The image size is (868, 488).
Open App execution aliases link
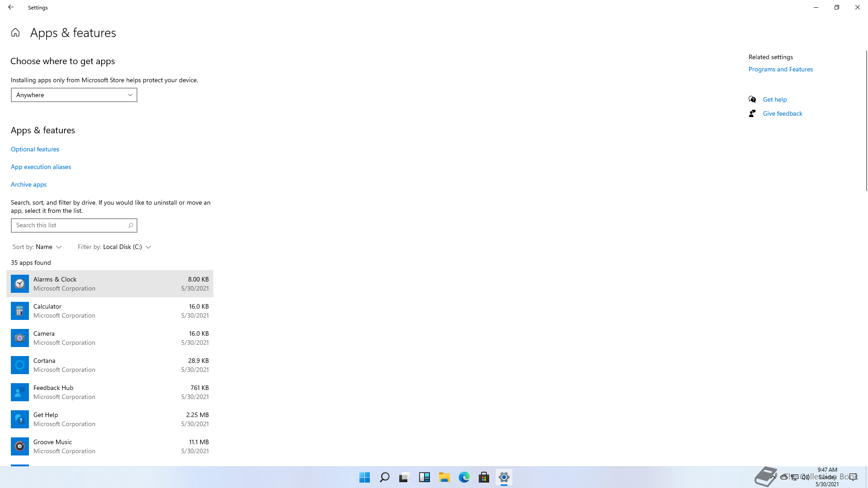click(x=41, y=167)
